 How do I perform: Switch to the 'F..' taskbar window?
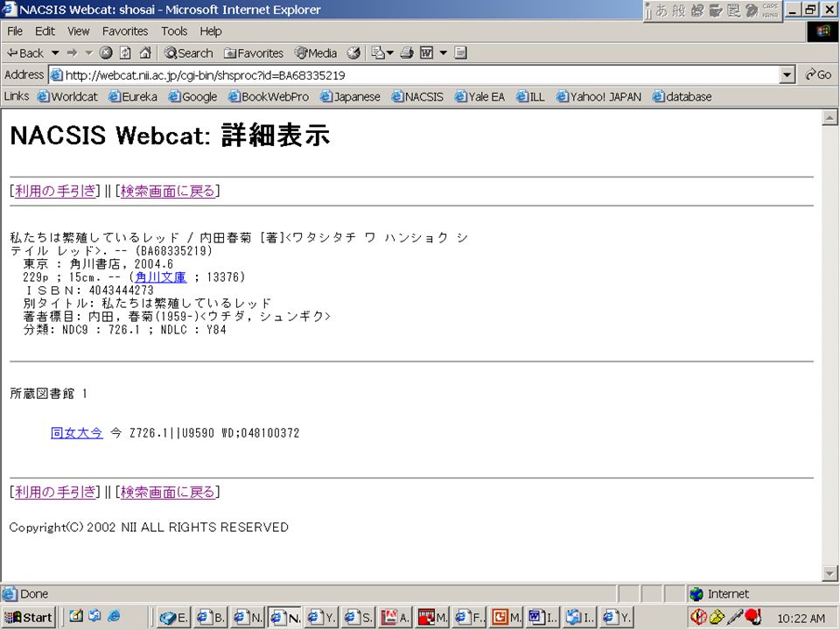tap(470, 618)
